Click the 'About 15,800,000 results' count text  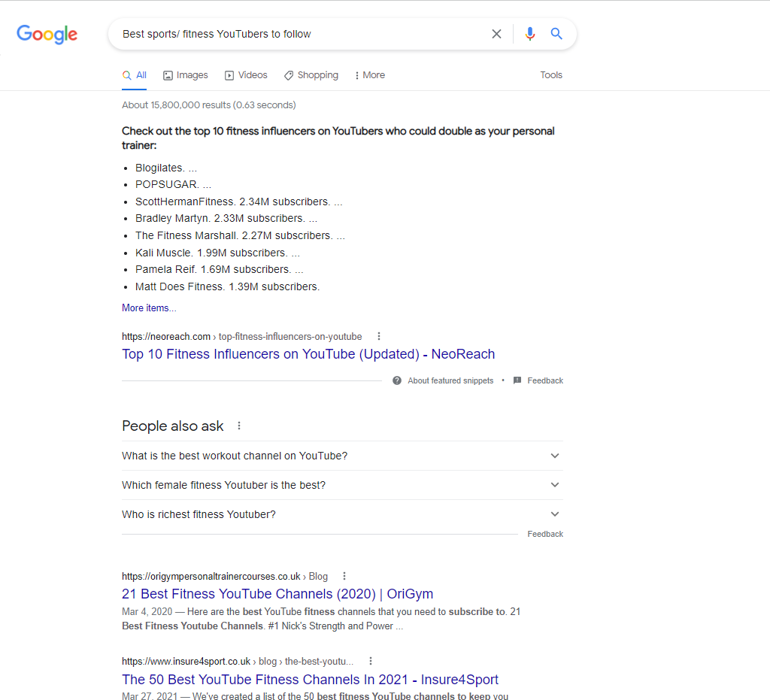(209, 105)
